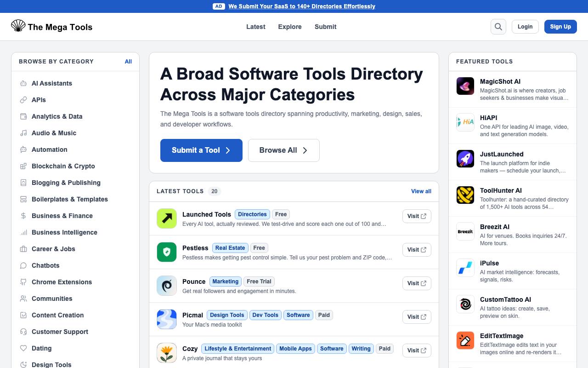Select the Design Tools tag on Picmal
Screen dimensions: 588x368
pyautogui.click(x=227, y=315)
